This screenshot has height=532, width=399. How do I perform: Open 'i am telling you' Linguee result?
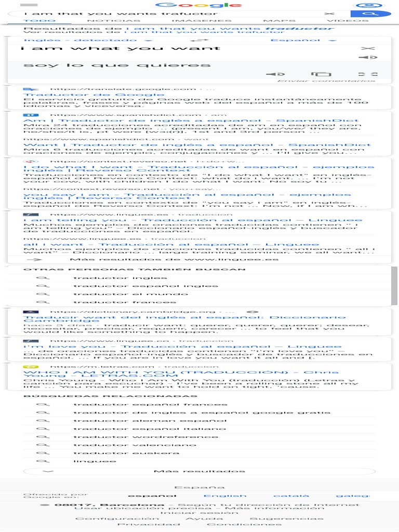point(193,220)
